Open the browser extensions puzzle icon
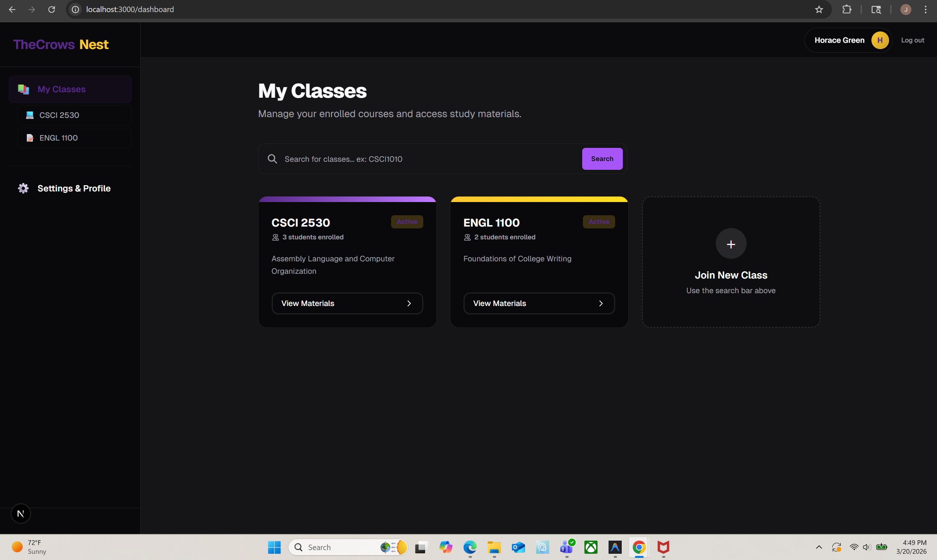Viewport: 937px width, 560px height. [x=847, y=10]
